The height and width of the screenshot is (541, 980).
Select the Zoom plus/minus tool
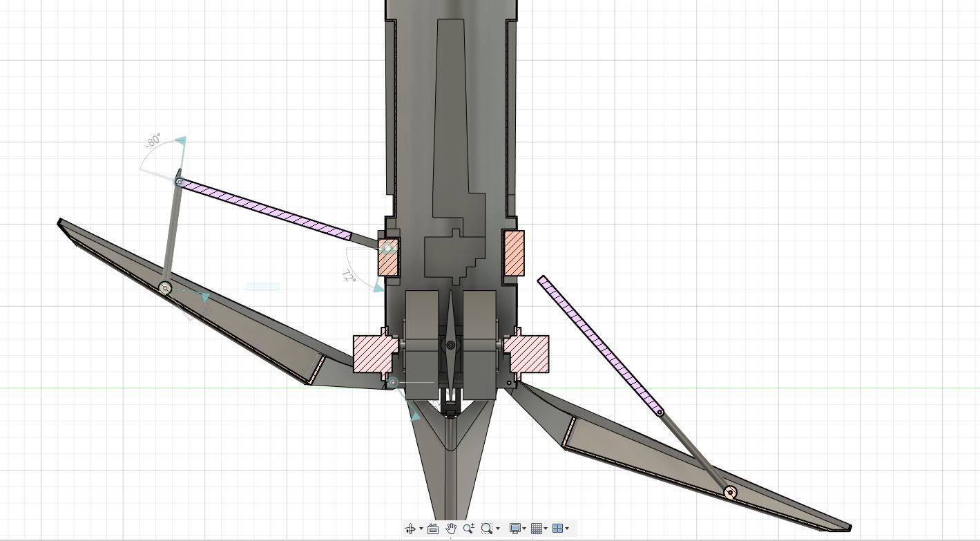coord(469,529)
